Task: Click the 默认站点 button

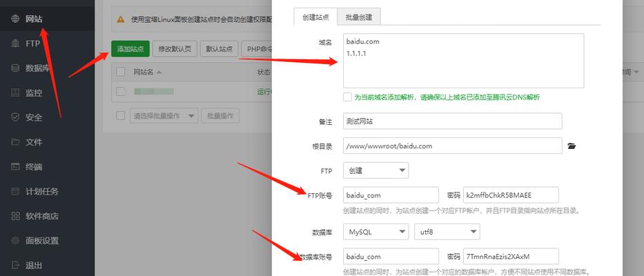Action: click(x=219, y=49)
